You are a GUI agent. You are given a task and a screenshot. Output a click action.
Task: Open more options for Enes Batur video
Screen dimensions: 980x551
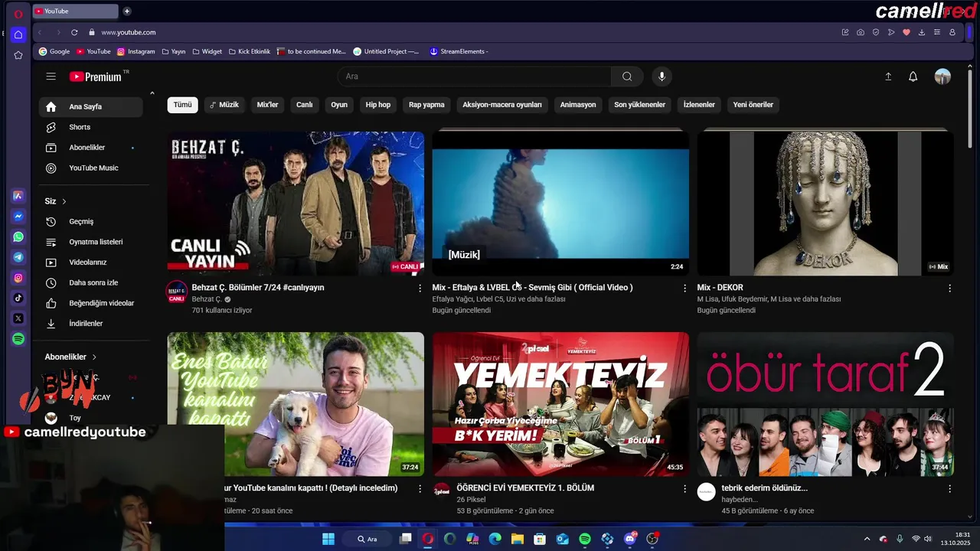pyautogui.click(x=420, y=488)
